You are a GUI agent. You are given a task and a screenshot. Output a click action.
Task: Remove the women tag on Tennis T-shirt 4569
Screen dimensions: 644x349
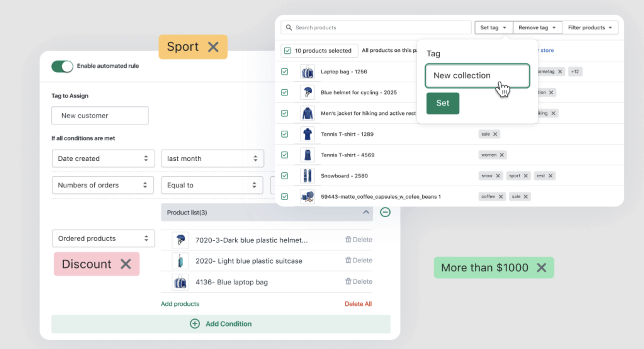502,155
